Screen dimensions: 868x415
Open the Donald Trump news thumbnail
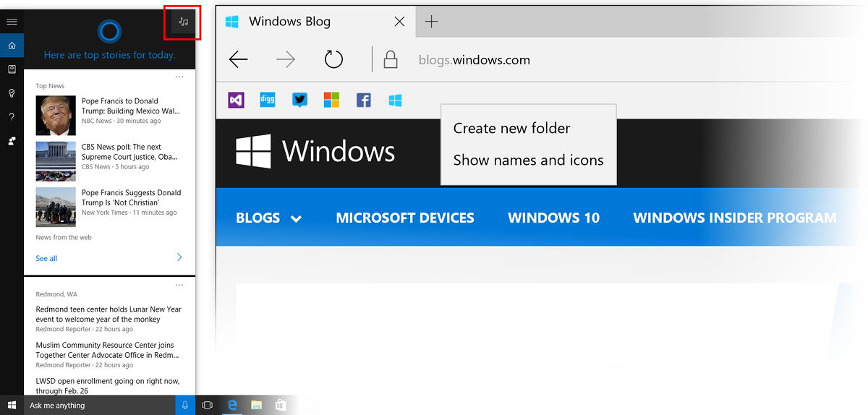(56, 116)
